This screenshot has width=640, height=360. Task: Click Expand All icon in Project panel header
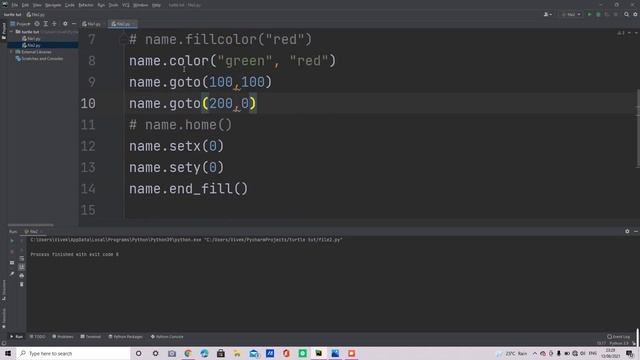(46, 24)
